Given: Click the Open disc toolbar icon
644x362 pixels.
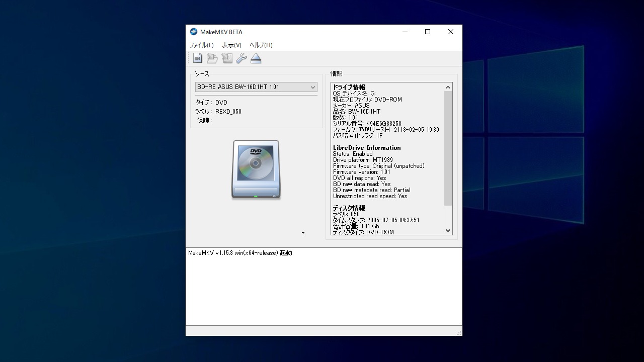Looking at the screenshot, I should (212, 58).
